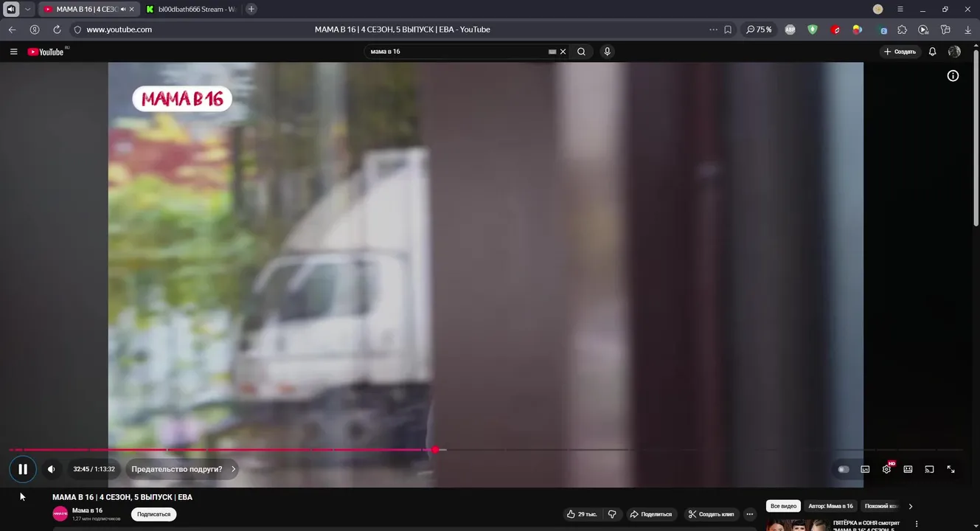
Task: Switch to bl00dbath666 Stream tab
Action: point(191,9)
